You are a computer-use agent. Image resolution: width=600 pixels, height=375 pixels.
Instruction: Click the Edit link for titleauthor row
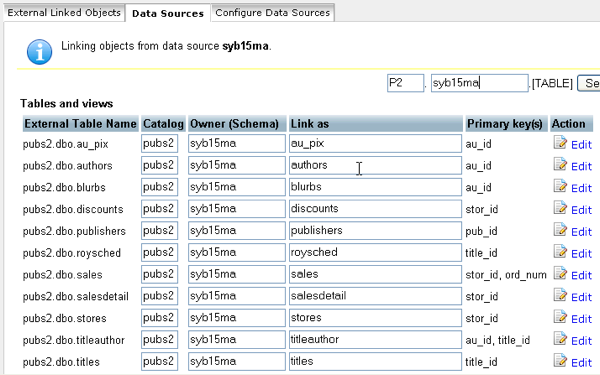tap(581, 341)
